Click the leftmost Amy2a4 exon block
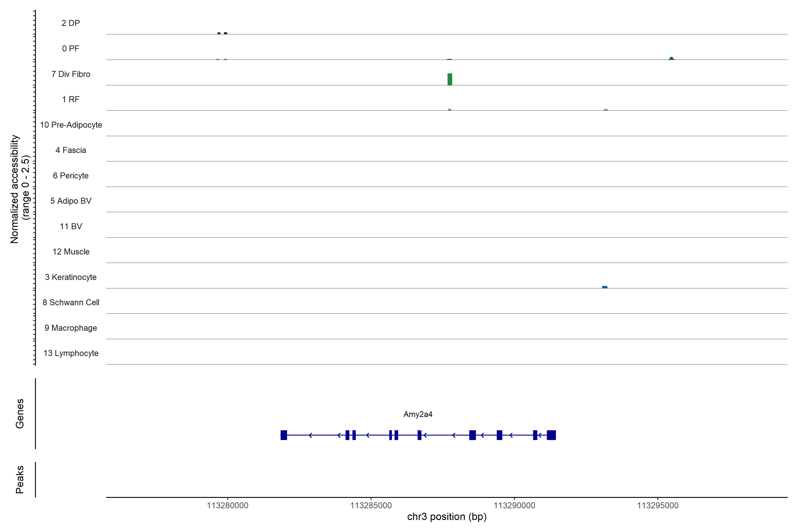Viewport: 798px width, 532px height. coord(284,435)
